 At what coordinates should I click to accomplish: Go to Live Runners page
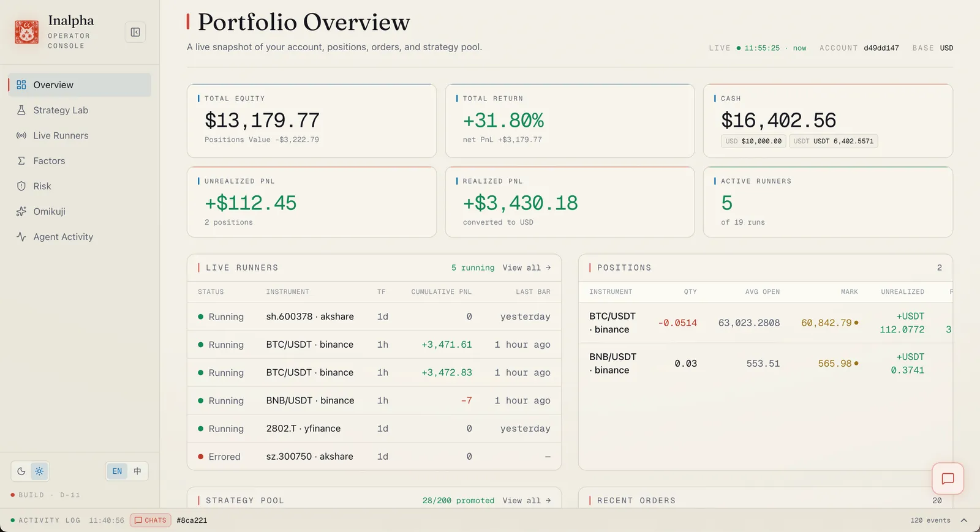tap(80, 135)
